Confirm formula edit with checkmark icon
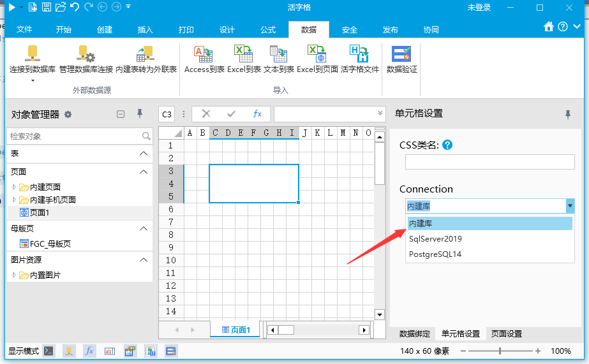Image resolution: width=589 pixels, height=364 pixels. click(x=232, y=113)
